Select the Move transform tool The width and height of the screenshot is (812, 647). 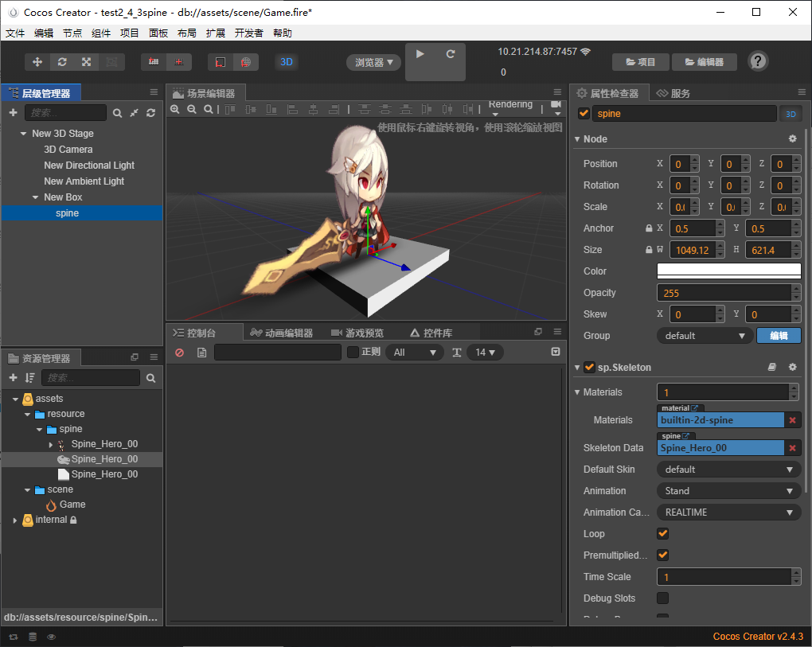pyautogui.click(x=37, y=62)
